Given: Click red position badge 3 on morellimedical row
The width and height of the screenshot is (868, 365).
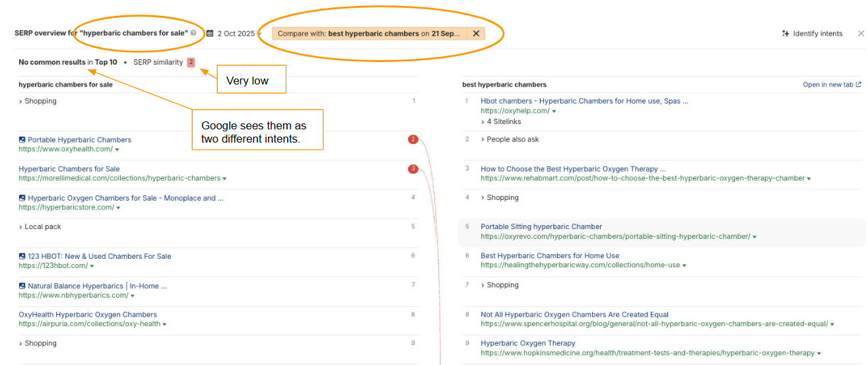Looking at the screenshot, I should (413, 169).
